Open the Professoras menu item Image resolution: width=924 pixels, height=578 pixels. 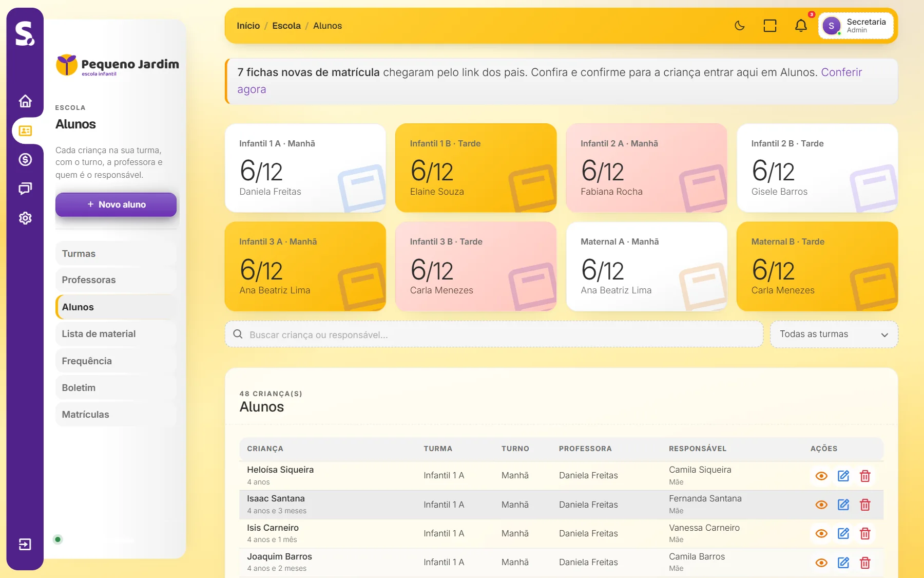(116, 280)
